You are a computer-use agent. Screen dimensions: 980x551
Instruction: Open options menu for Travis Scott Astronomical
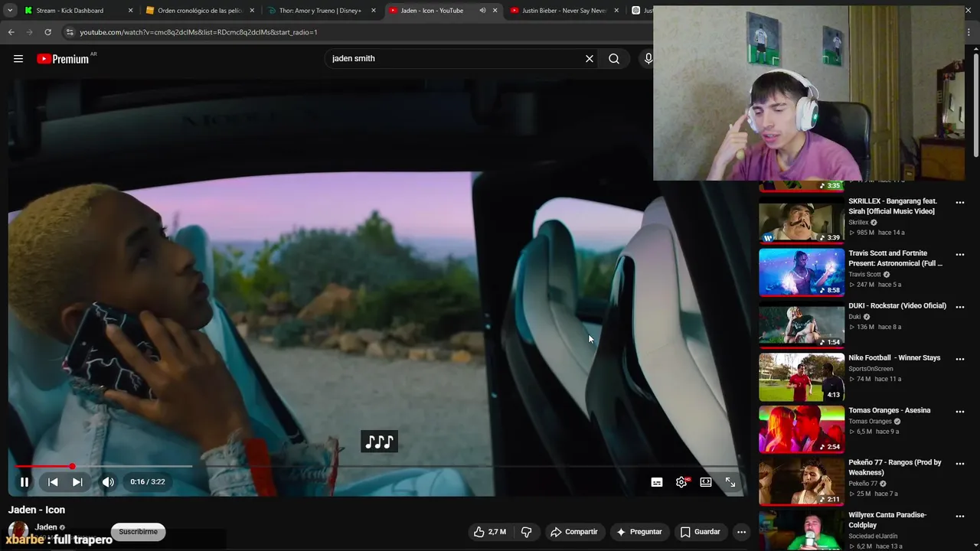click(959, 255)
